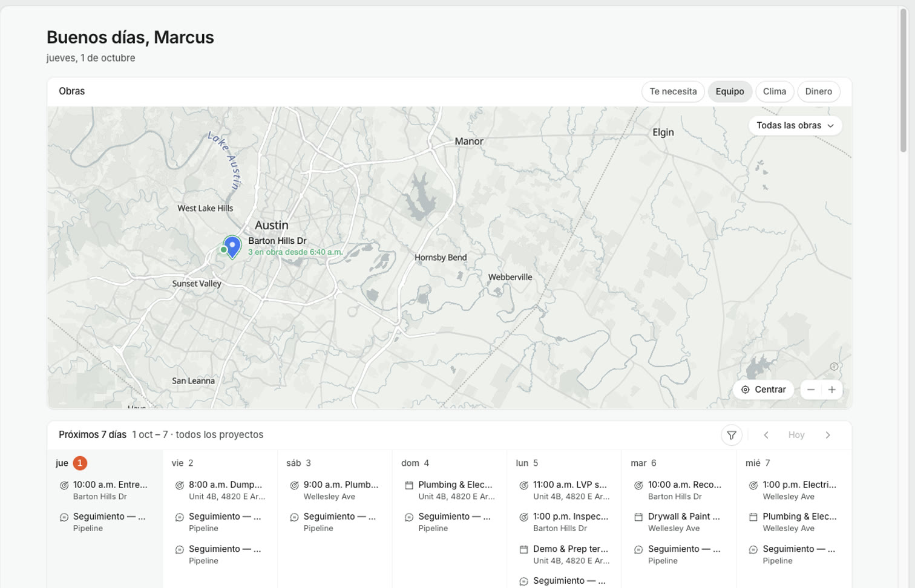Go to next week with right chevron
The height and width of the screenshot is (588, 915).
(x=828, y=435)
